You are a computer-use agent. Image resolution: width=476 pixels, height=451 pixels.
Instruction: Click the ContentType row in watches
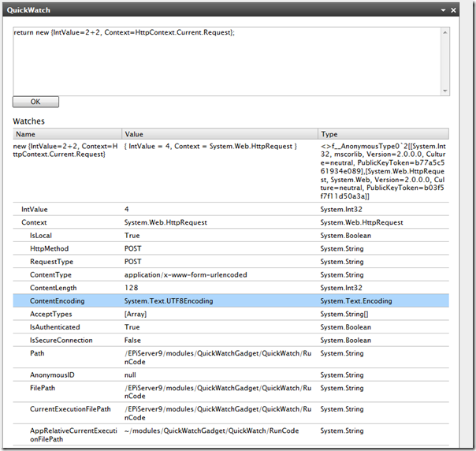tap(50, 274)
